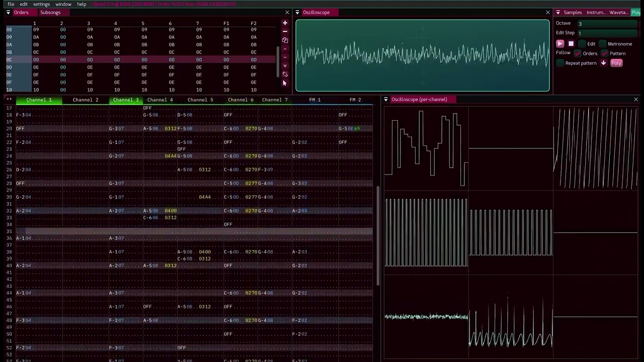Switch to the Samples tab
644x362 pixels.
(573, 12)
